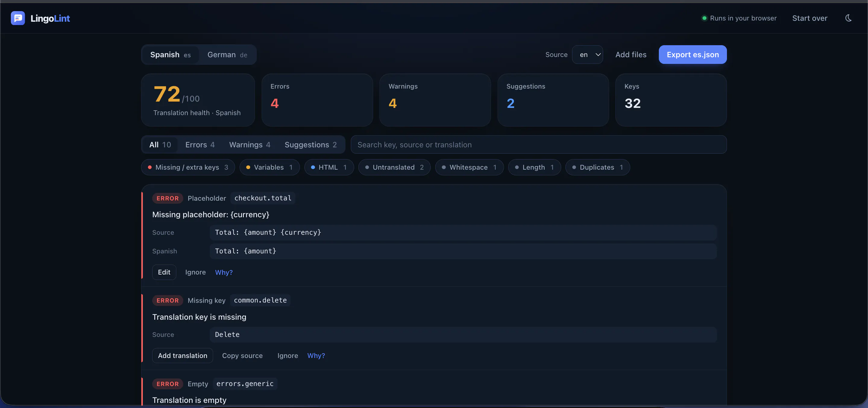868x408 pixels.
Task: Click 'Missing placeholder: {currency}' message
Action: point(211,215)
